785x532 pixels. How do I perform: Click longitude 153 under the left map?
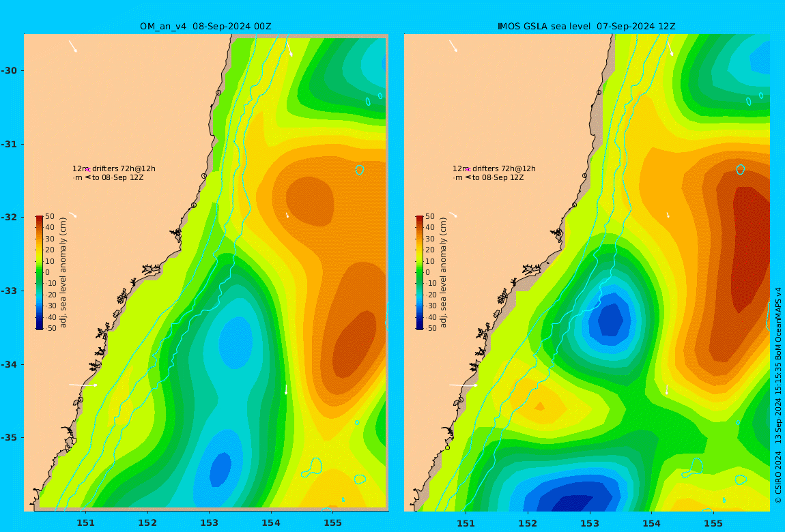click(x=210, y=523)
